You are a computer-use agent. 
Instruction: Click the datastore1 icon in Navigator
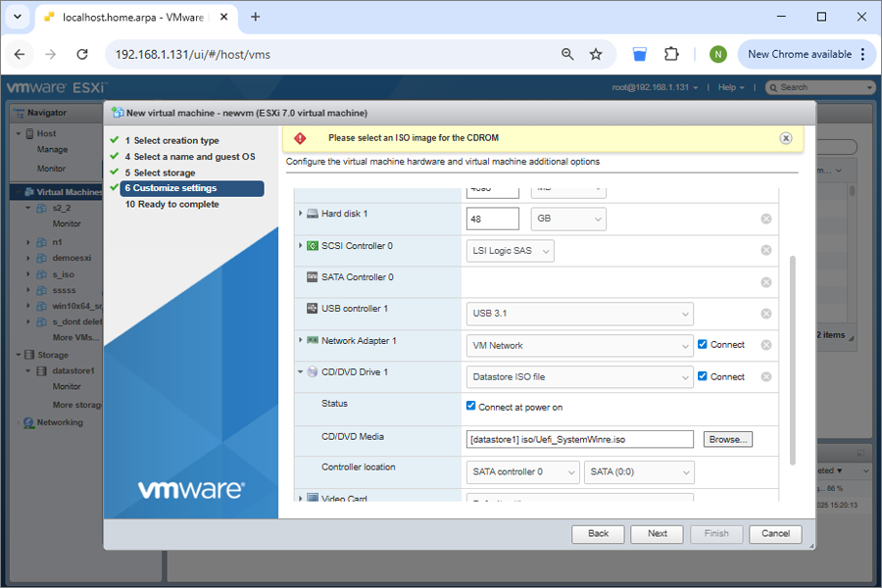click(x=41, y=370)
